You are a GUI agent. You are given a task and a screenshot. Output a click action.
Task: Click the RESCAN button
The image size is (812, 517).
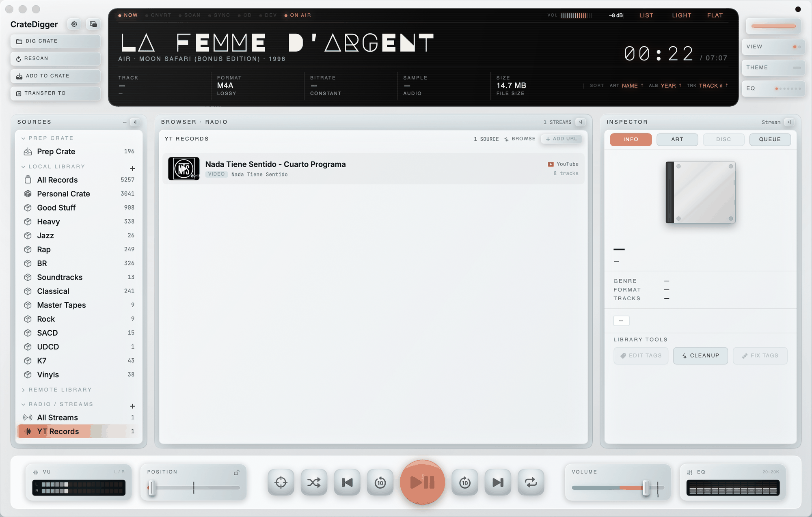tap(56, 58)
